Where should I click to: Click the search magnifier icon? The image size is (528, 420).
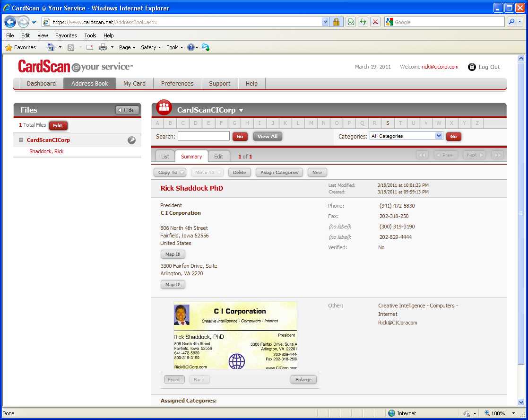point(511,22)
